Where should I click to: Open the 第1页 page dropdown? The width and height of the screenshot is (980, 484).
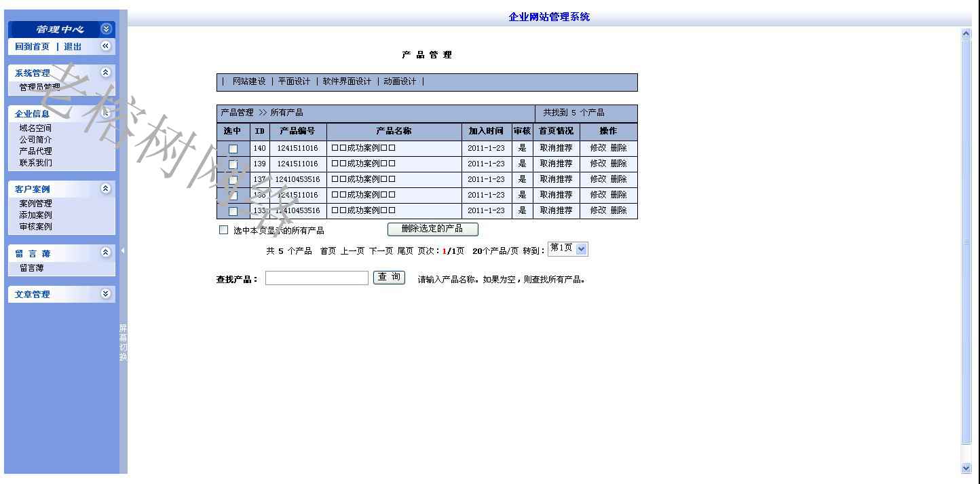(581, 249)
